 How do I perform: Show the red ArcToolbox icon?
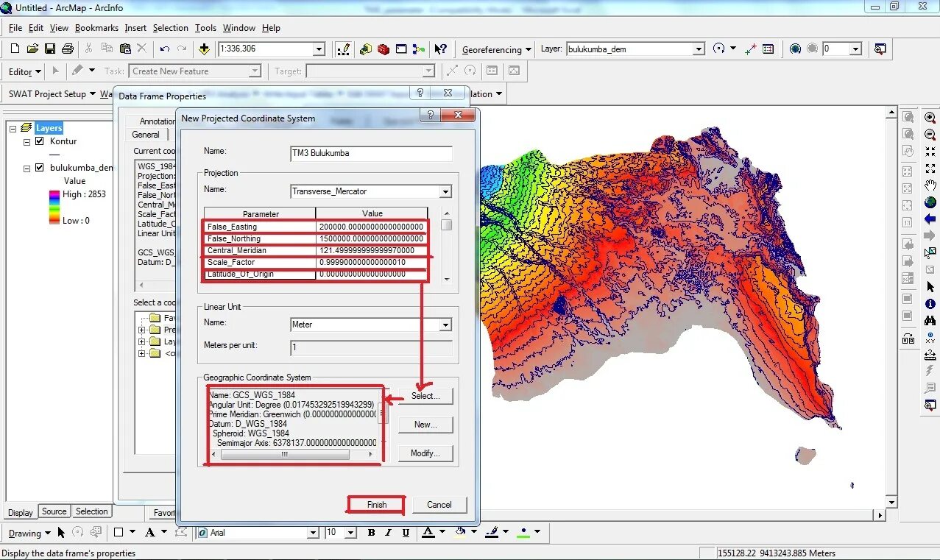point(384,49)
